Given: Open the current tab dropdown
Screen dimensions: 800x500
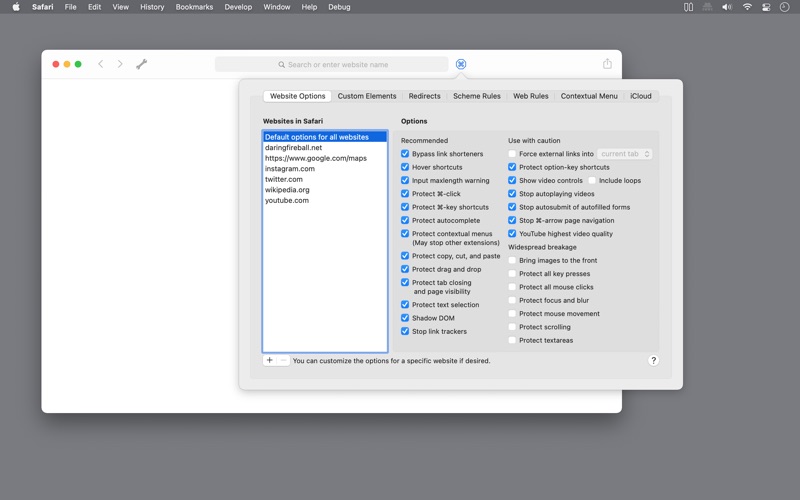Looking at the screenshot, I should (625, 154).
